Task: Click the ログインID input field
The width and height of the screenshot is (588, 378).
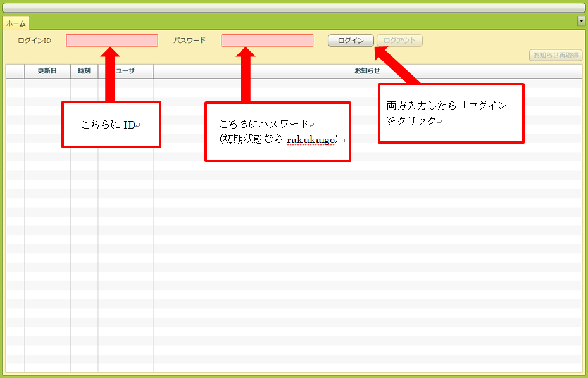Action: [x=111, y=41]
